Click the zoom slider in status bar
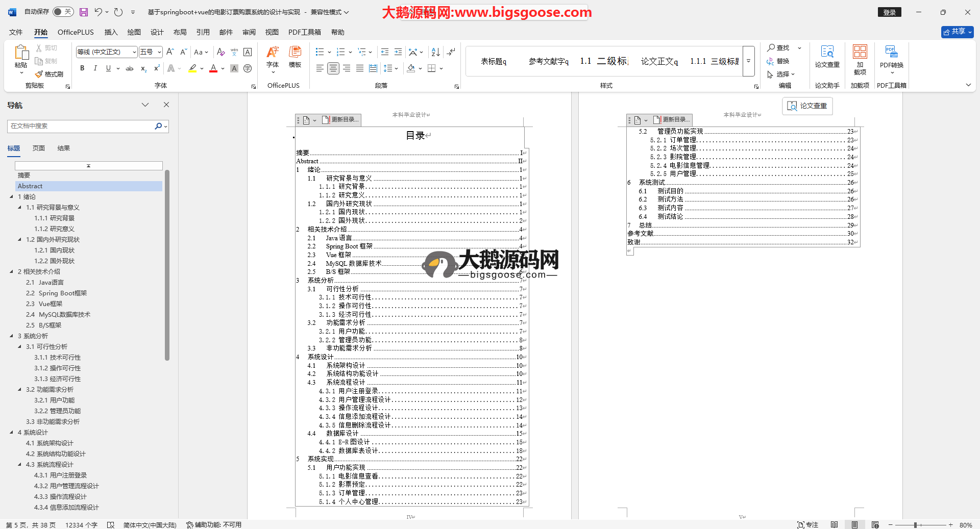 916,525
